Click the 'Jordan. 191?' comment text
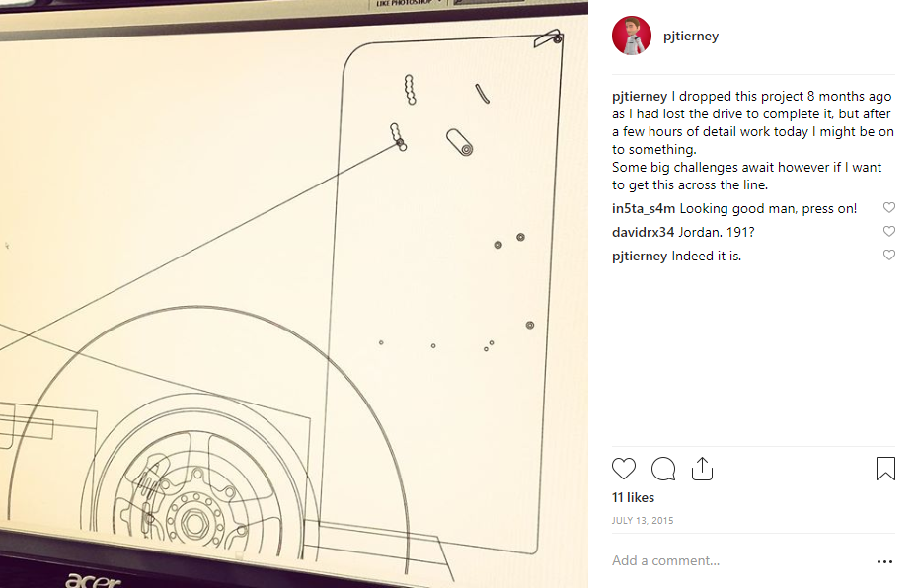Image resolution: width=917 pixels, height=588 pixels. [717, 232]
